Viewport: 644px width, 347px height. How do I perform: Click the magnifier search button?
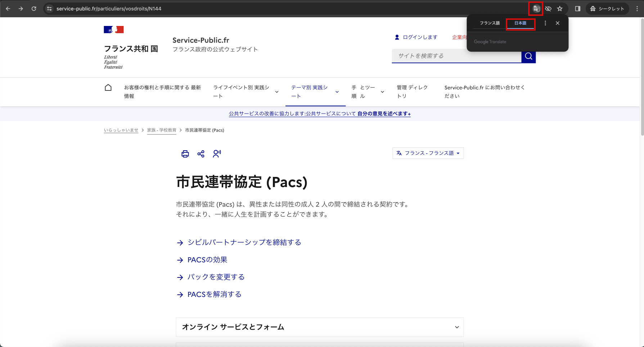pyautogui.click(x=528, y=56)
